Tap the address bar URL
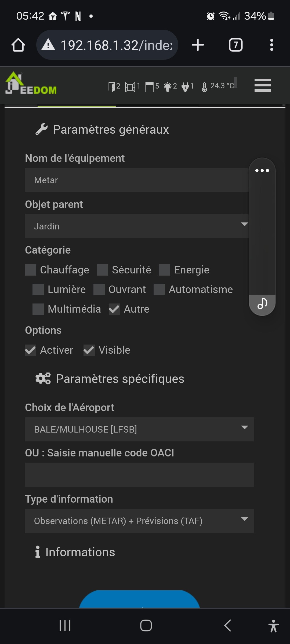This screenshot has width=290, height=644. [115, 45]
